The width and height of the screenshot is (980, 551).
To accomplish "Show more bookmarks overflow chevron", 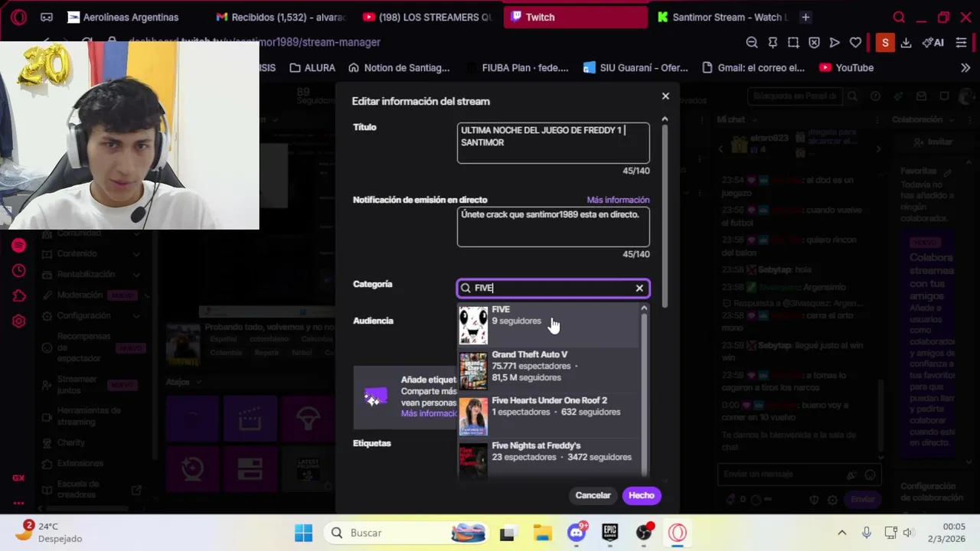I will (965, 67).
